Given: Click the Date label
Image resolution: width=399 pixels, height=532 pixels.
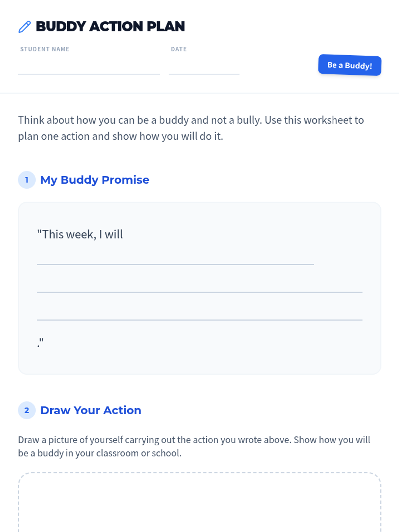Looking at the screenshot, I should (x=179, y=49).
